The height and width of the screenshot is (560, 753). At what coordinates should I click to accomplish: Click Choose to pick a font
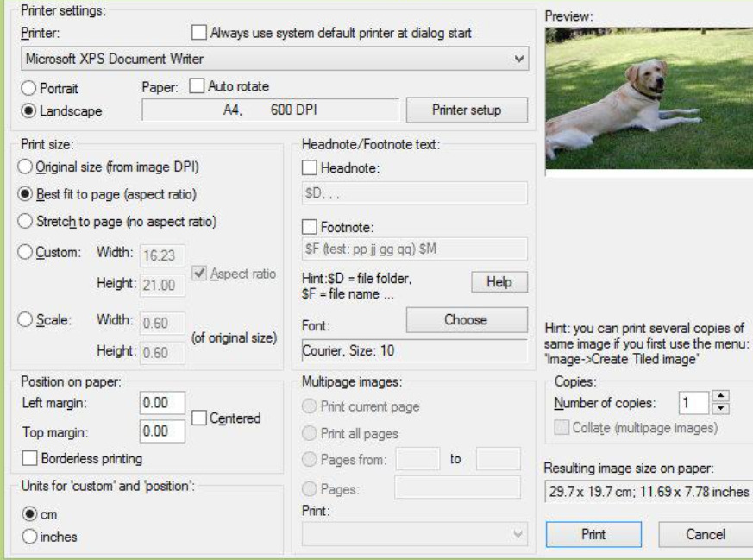point(467,320)
